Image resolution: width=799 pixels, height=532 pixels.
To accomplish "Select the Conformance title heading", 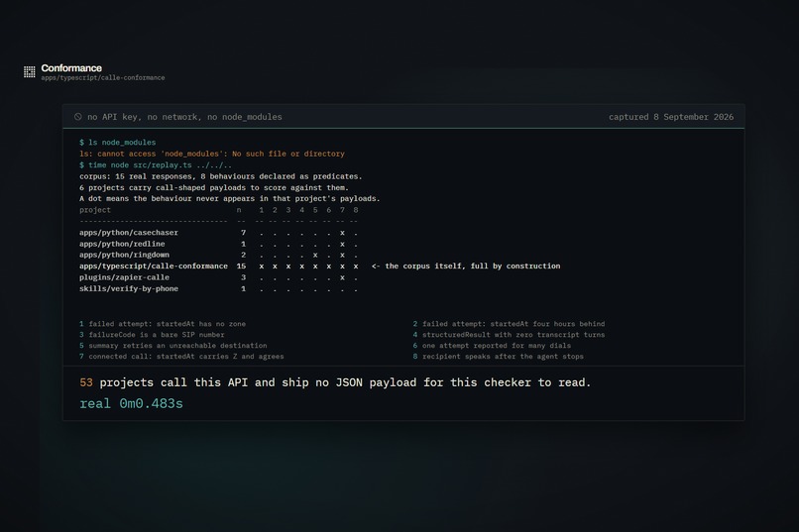I will point(71,67).
